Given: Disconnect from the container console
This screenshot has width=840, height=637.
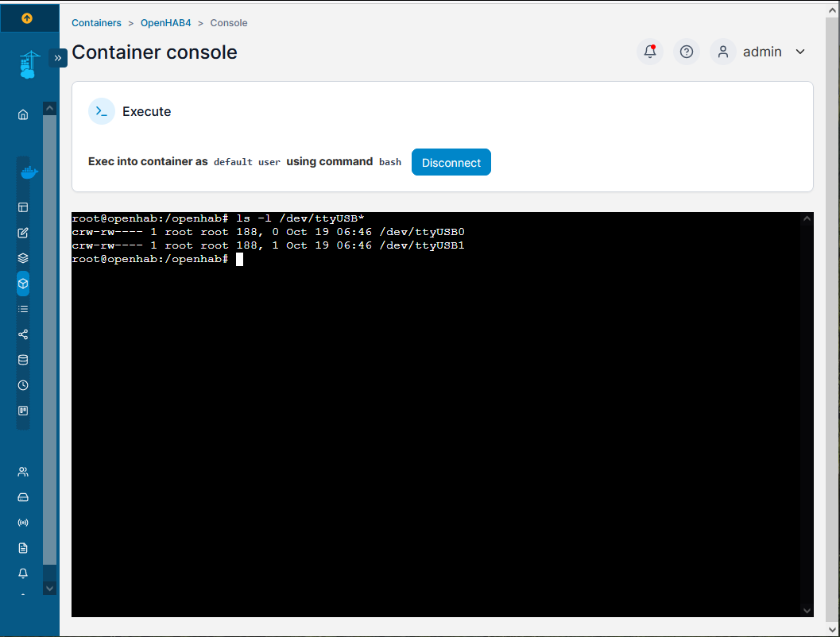Looking at the screenshot, I should (451, 162).
